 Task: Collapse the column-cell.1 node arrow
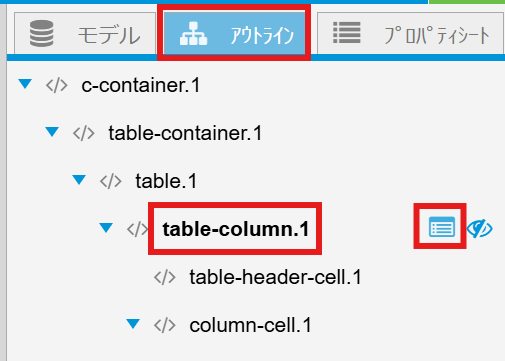pyautogui.click(x=133, y=323)
